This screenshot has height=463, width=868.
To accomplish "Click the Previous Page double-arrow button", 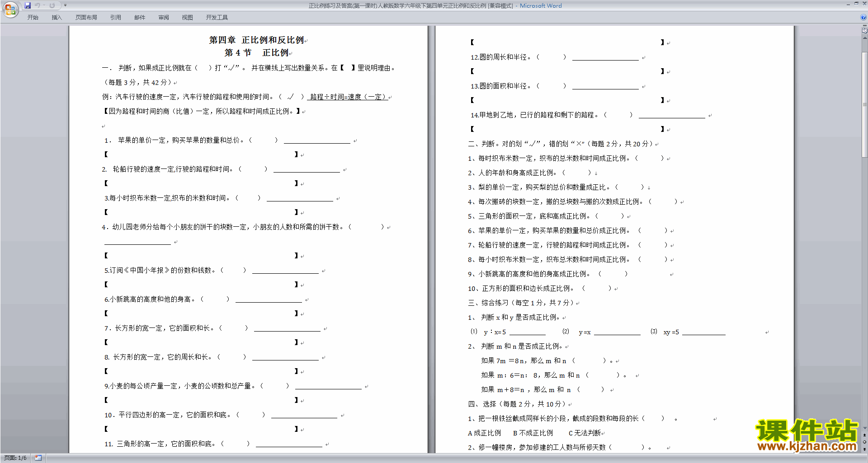I will coord(864,435).
